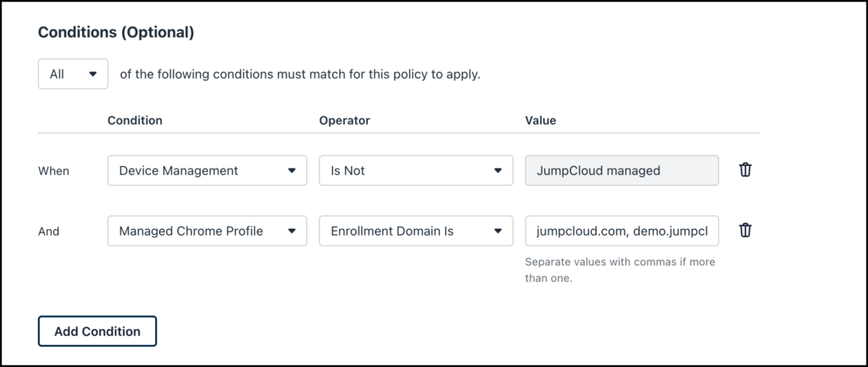Click the Value column header
This screenshot has width=868, height=367.
[540, 120]
